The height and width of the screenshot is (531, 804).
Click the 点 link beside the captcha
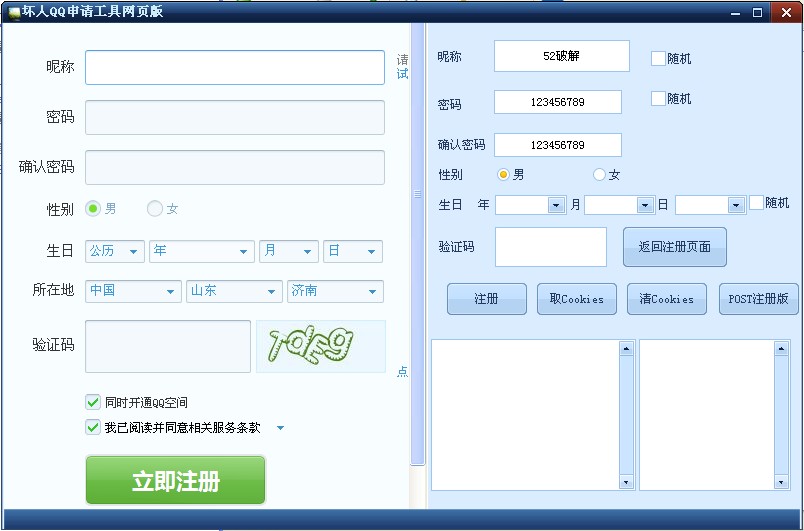click(x=403, y=372)
